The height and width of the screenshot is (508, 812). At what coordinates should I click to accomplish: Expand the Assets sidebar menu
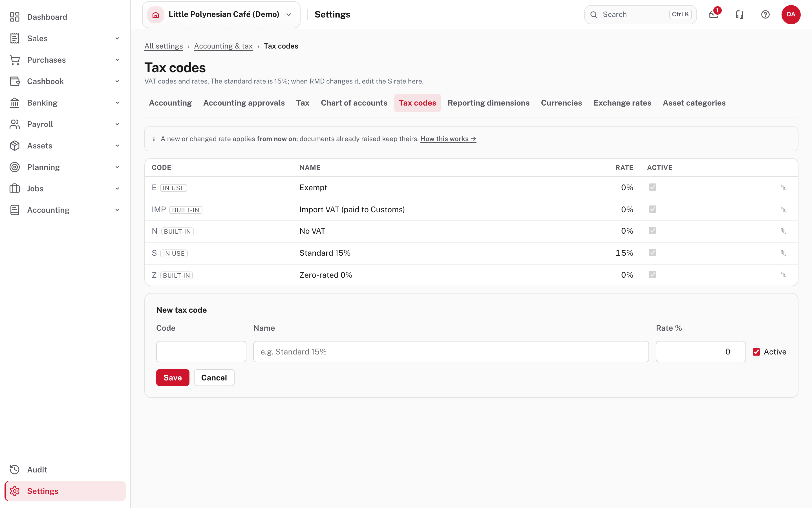117,146
